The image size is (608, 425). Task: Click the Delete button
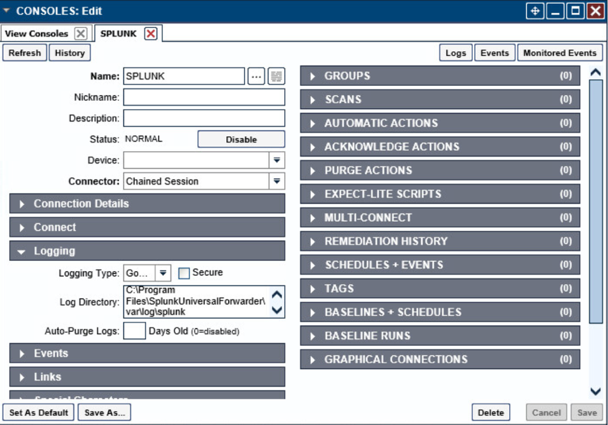(491, 413)
